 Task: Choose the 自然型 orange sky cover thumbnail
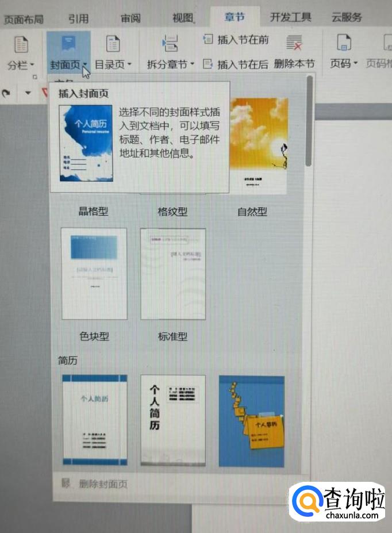259,145
